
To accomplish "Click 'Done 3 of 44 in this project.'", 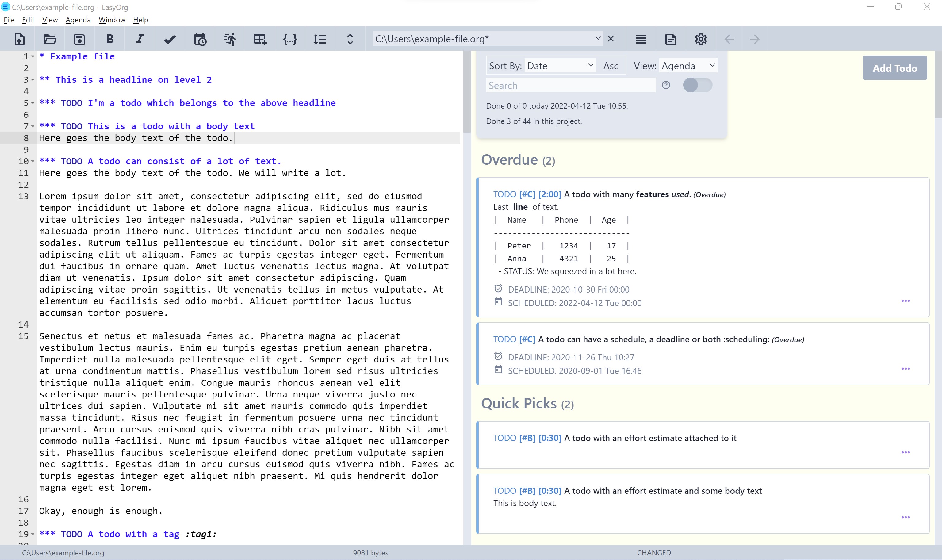I will (x=534, y=121).
